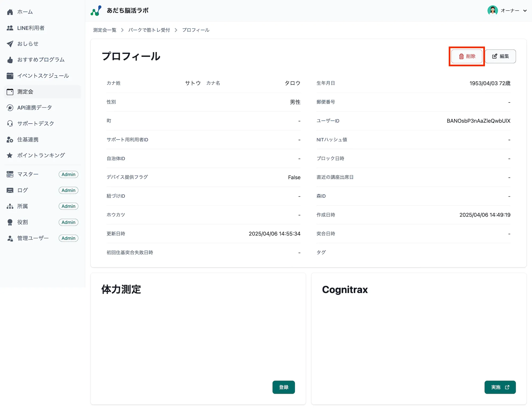The image size is (532, 410).
Task: Click the おすすめプログラム thumbs-up icon
Action: click(x=10, y=60)
